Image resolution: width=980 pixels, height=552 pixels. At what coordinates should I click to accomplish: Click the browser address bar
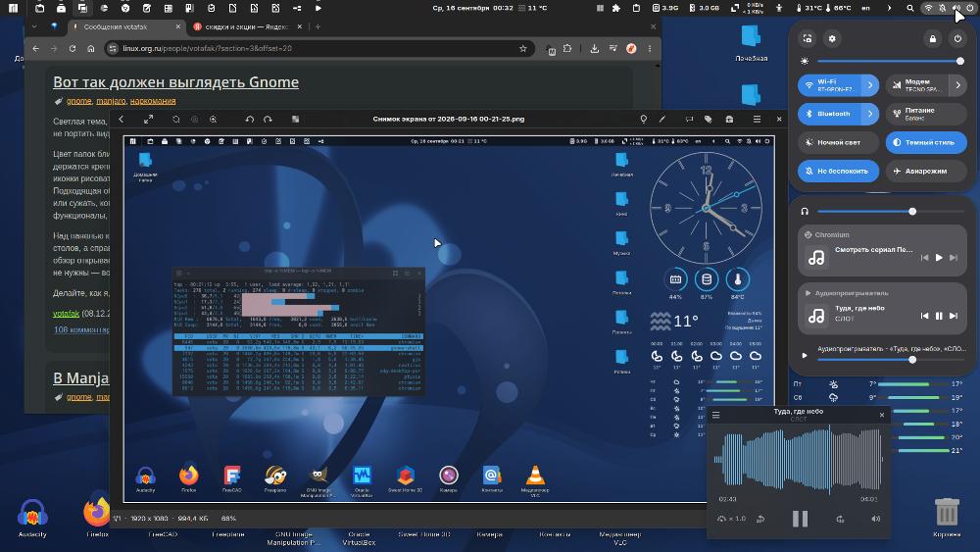pos(318,49)
